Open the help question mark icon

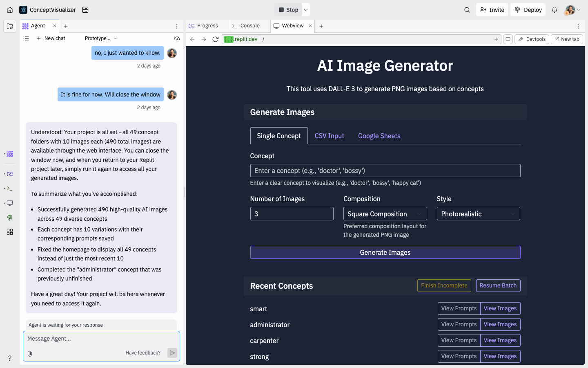(10, 358)
